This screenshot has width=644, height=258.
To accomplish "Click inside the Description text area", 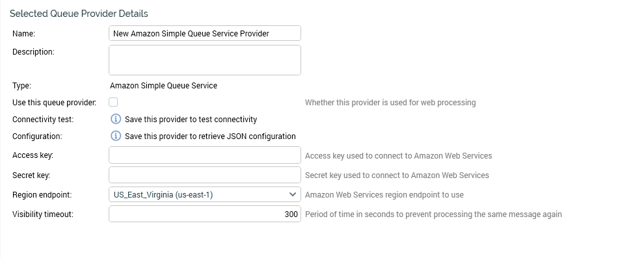I will pos(204,60).
